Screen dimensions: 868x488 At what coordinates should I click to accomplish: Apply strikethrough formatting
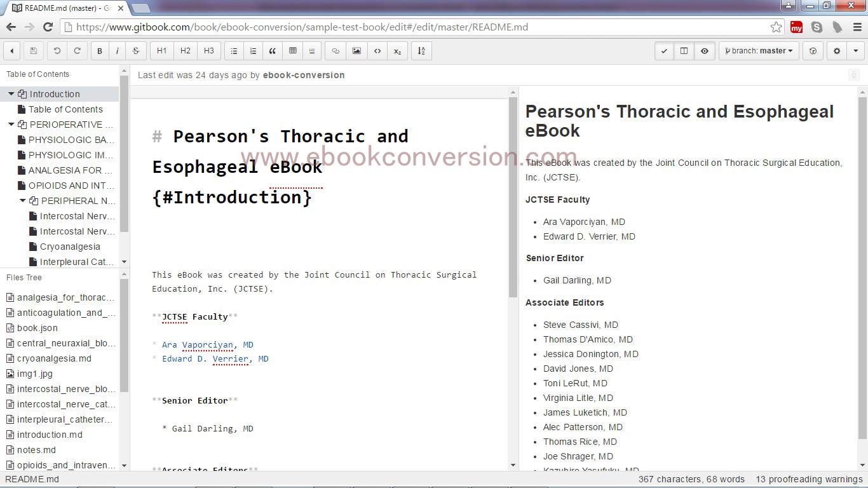coord(136,51)
